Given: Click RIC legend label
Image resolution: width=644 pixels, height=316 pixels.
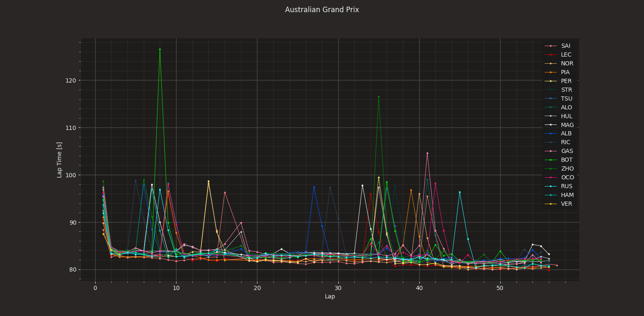Looking at the screenshot, I should point(566,142).
